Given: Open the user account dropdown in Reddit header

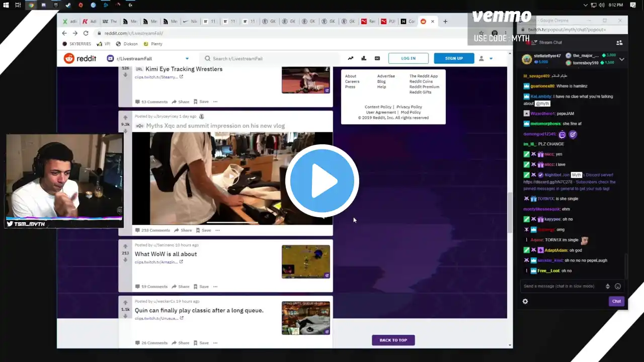Looking at the screenshot, I should pos(486,58).
